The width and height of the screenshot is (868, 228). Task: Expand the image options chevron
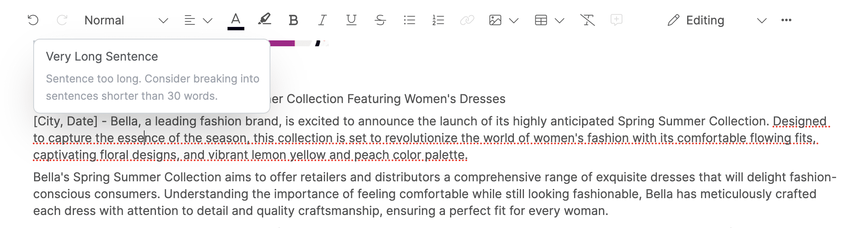(x=513, y=20)
